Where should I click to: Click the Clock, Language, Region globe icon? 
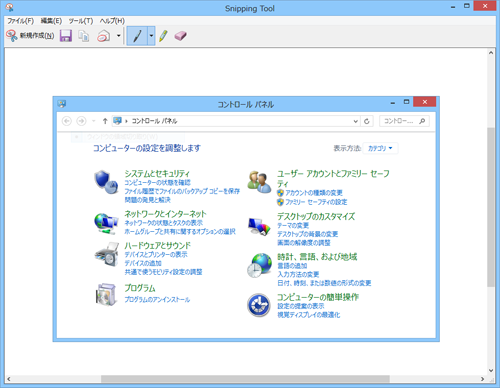point(259,265)
